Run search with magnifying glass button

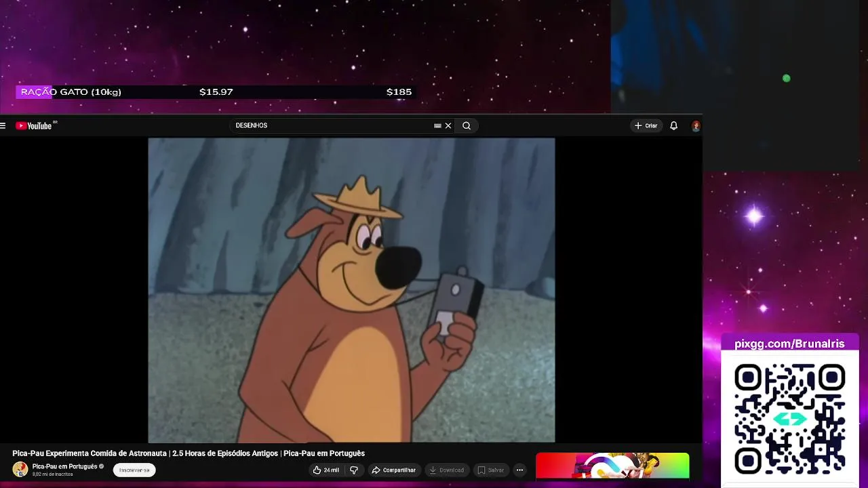tap(467, 125)
